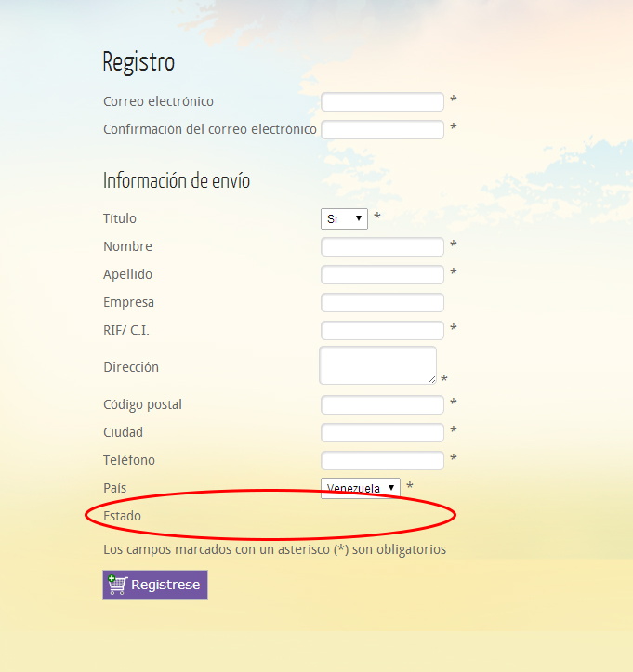633x672 pixels.
Task: Click the País label text
Action: tap(115, 488)
